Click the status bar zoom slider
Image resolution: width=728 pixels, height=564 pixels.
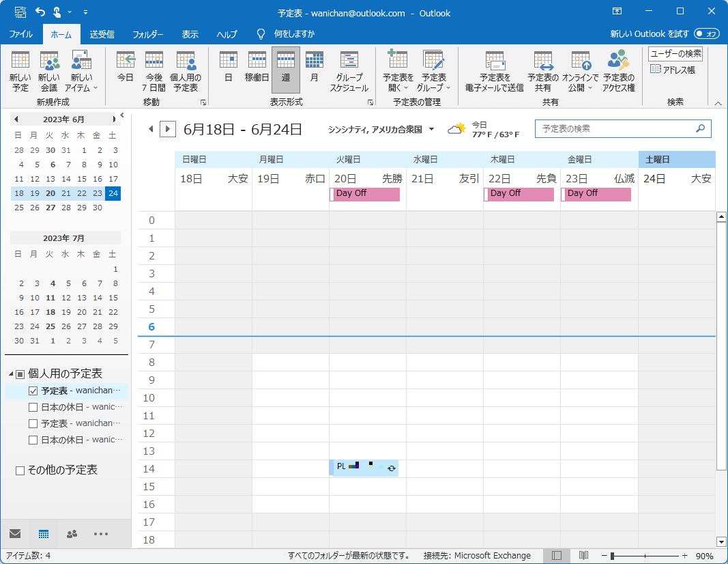(645, 556)
